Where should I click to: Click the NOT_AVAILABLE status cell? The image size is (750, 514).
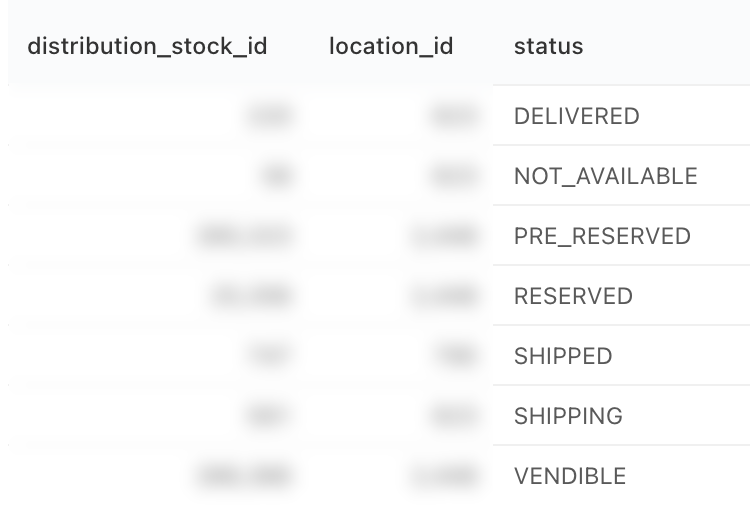click(606, 176)
